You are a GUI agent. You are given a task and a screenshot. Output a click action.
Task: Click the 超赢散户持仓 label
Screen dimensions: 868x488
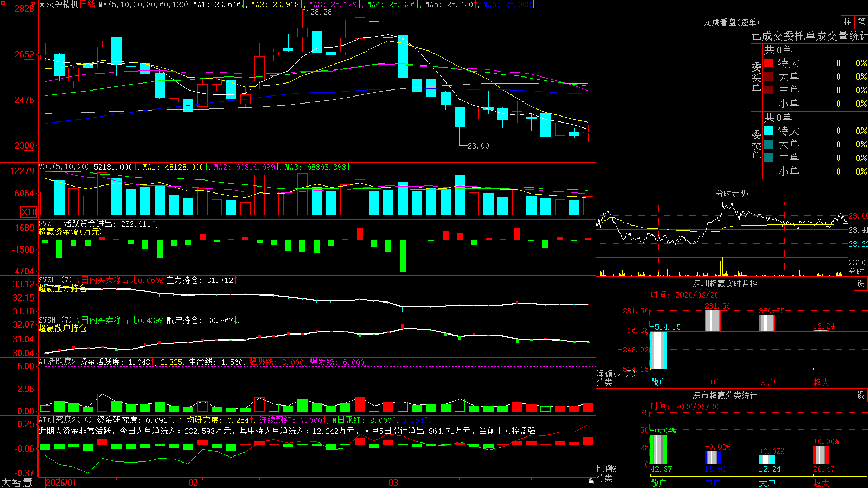(x=62, y=328)
